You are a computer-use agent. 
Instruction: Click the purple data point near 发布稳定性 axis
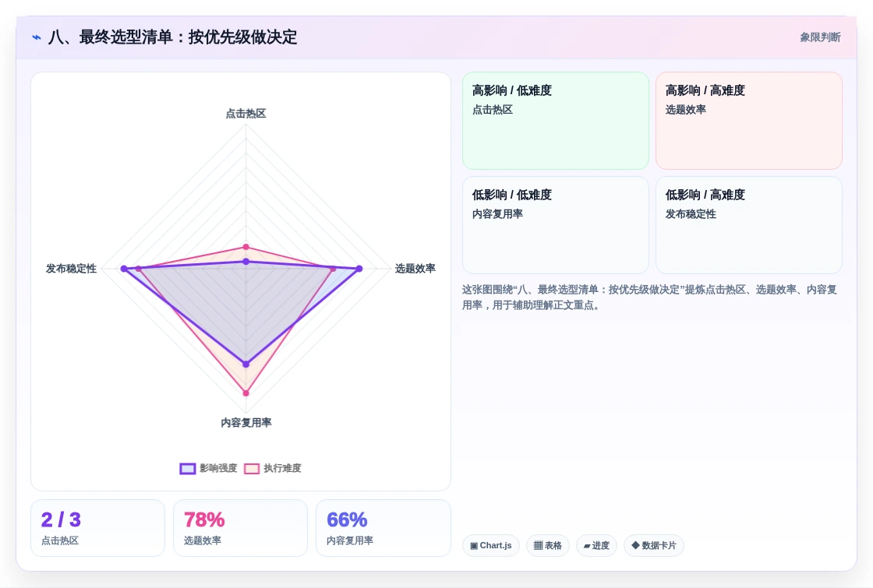click(124, 269)
